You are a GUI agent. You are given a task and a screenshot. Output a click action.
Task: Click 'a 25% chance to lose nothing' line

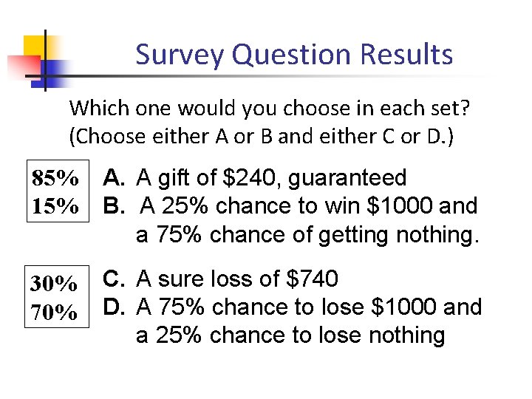click(x=290, y=336)
